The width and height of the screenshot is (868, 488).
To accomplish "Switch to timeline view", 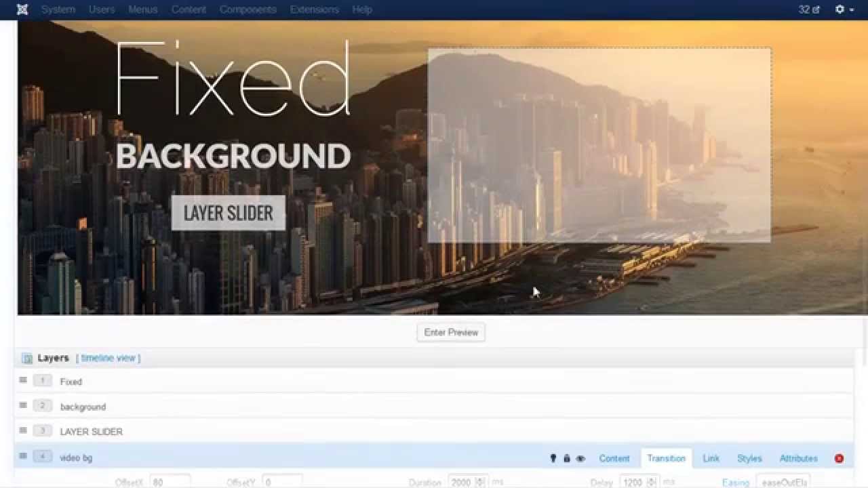I will (x=108, y=358).
